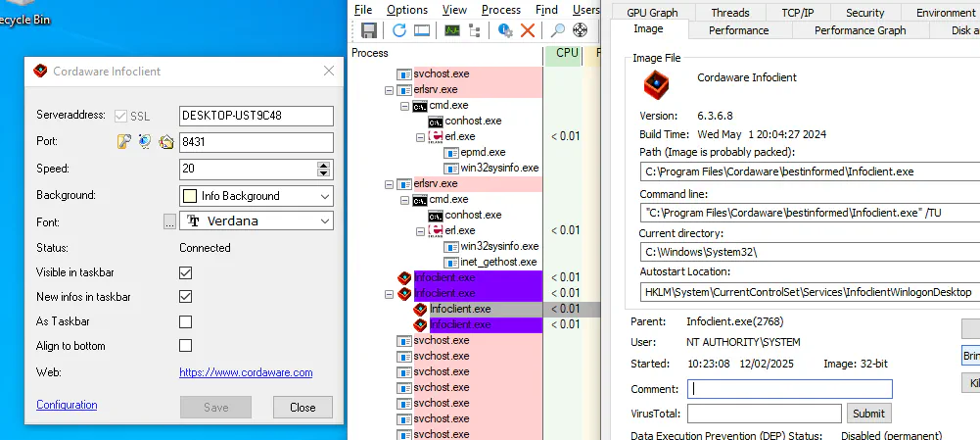Click the svchost.exe icon above first erlsrv.exe
Screen dimensions: 980x440
(404, 73)
